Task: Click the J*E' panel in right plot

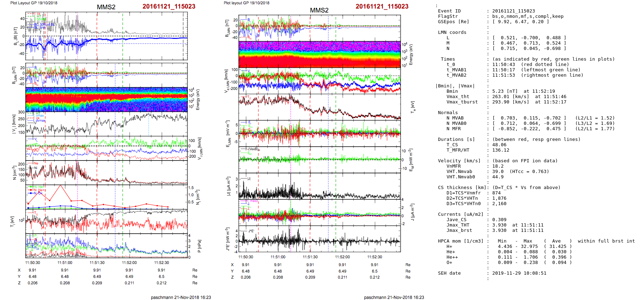Action: click(x=320, y=239)
